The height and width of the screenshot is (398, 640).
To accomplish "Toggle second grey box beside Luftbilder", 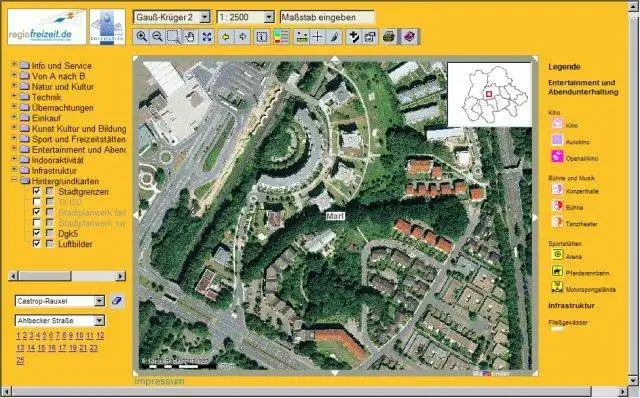I will [x=50, y=244].
